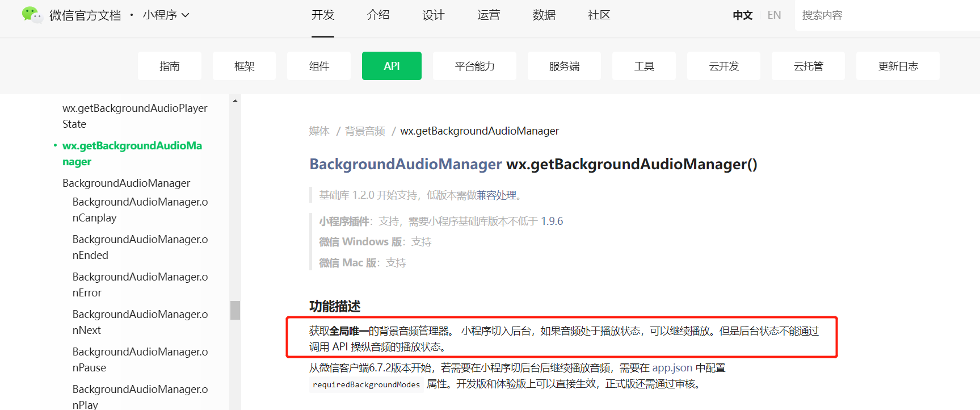The image size is (980, 410).
Task: Open wx.getBackgroundAudioPlayerState in sidebar
Action: point(135,116)
